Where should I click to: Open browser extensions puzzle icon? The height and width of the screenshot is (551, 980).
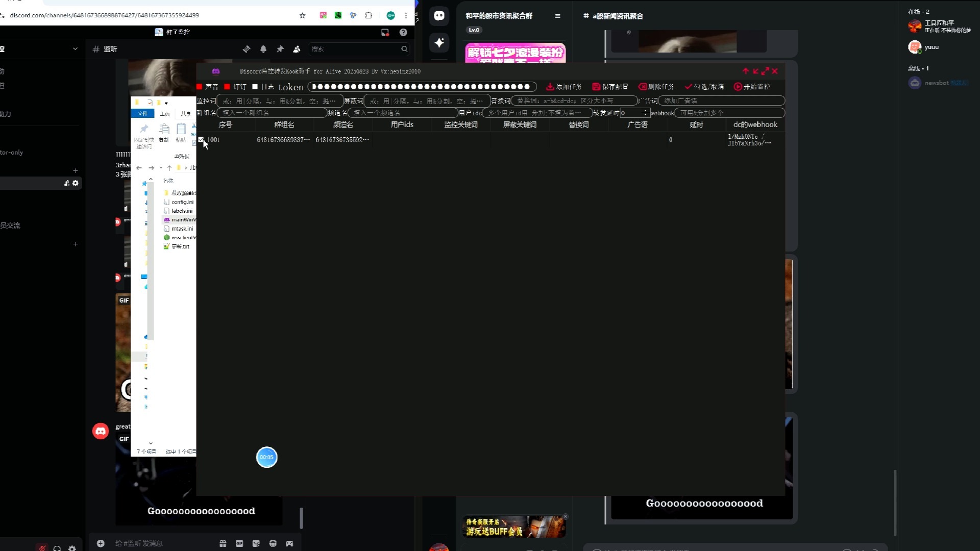[x=369, y=15]
